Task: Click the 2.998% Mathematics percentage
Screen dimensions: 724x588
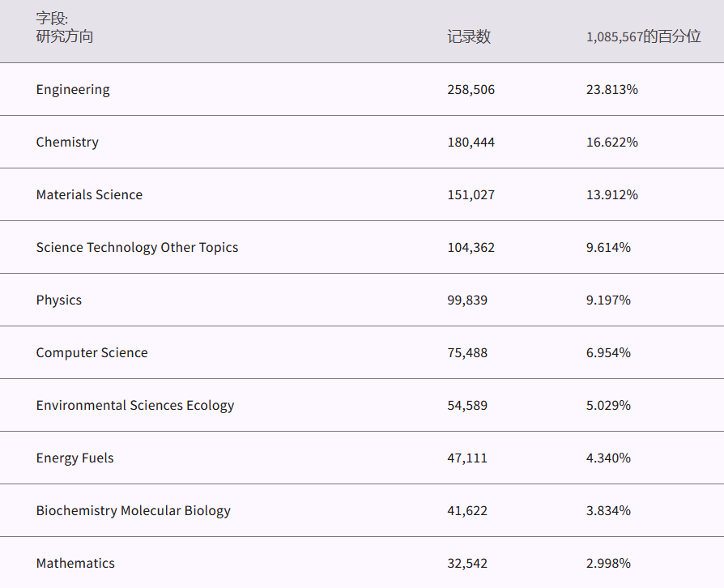Action: (608, 564)
